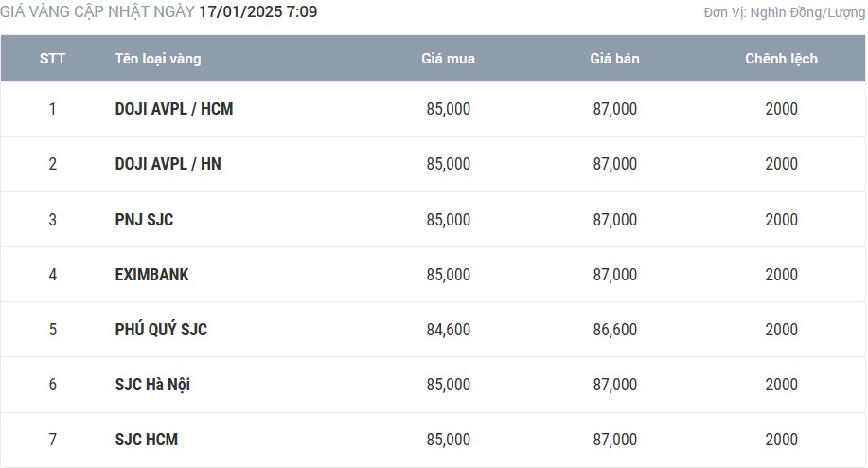Click the Chênh lệch value for PNJ SJC
The image size is (868, 468).
point(781,220)
